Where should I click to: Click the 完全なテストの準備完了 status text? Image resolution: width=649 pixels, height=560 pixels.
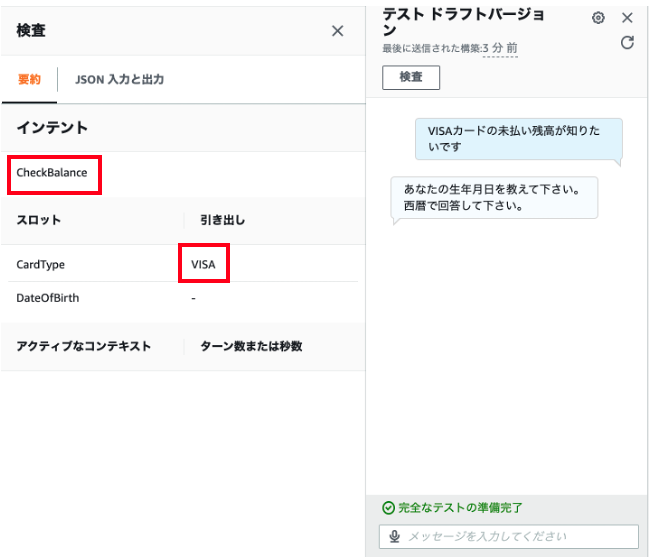tap(460, 507)
